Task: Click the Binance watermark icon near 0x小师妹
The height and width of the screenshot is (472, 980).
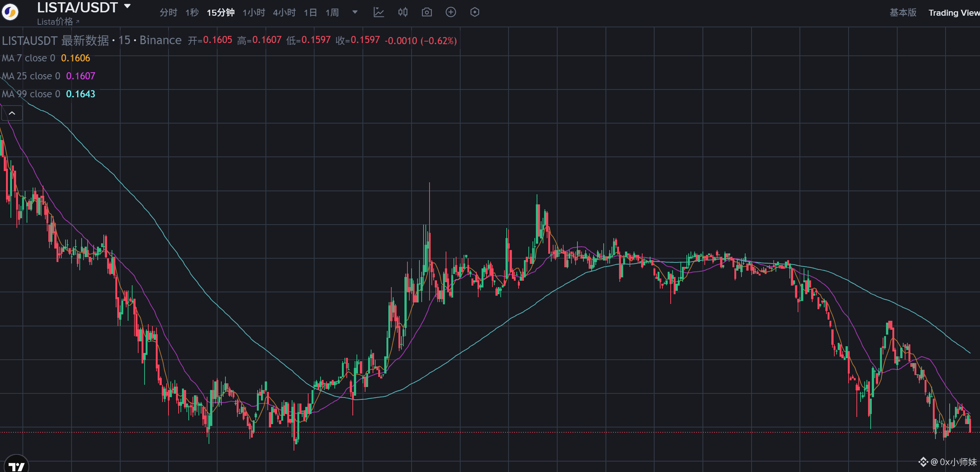Action: click(x=923, y=462)
